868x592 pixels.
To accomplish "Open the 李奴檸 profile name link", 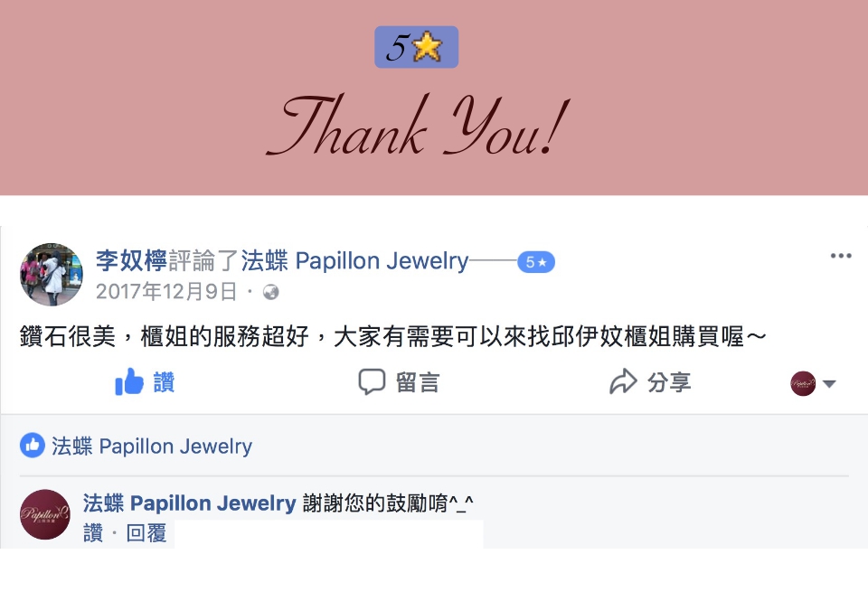I will click(131, 260).
